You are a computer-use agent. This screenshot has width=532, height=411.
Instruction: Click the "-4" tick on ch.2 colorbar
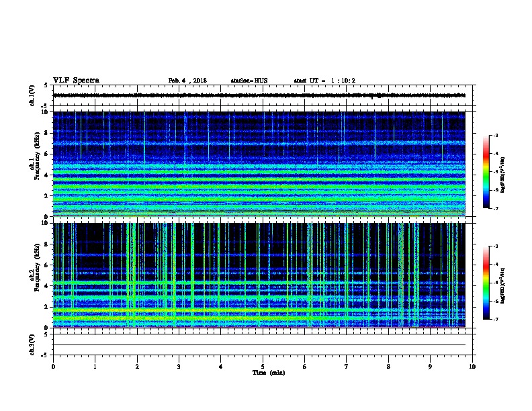(495, 265)
